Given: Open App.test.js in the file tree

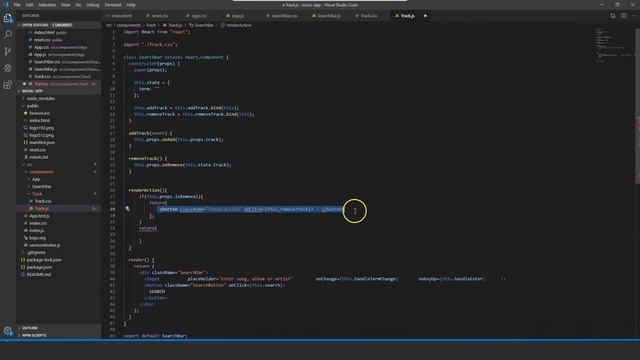Looking at the screenshot, I should [40, 216].
